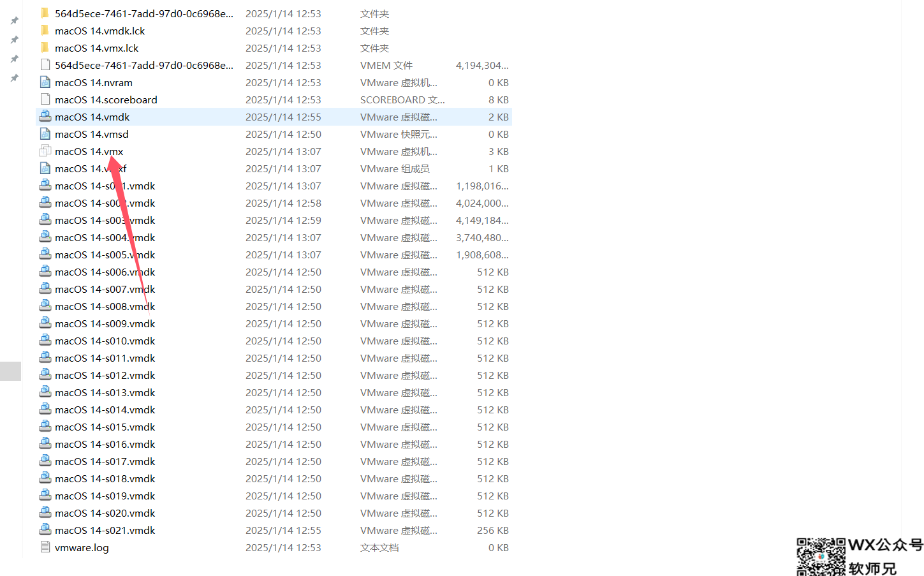
Task: Select the file name macOS 14-s019.vmdk
Action: [105, 496]
